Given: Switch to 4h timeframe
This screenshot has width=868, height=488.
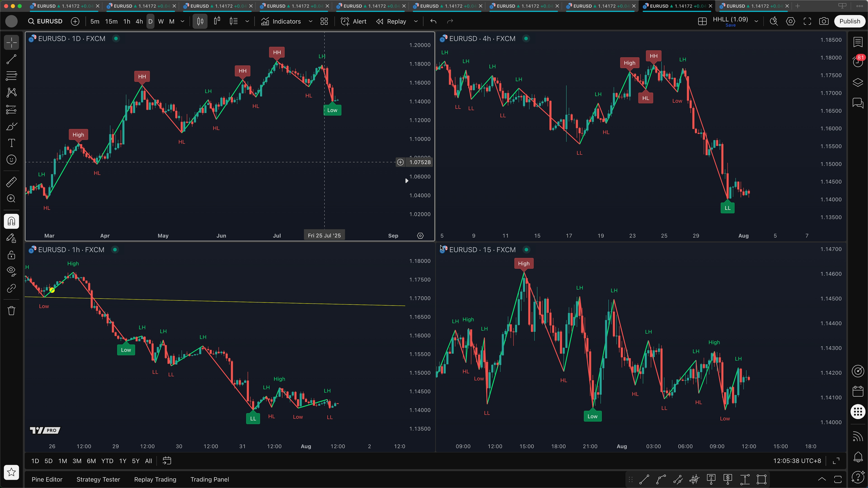Looking at the screenshot, I should point(139,21).
